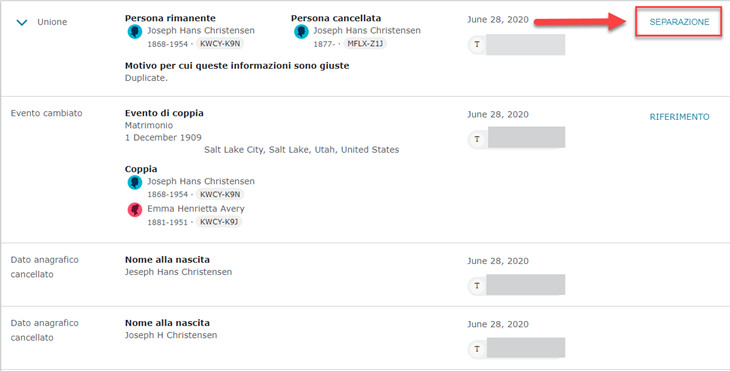730x371 pixels.
Task: Click the Unione label
Action: [x=52, y=22]
